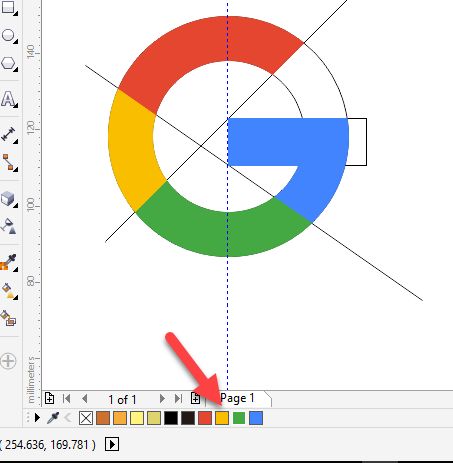Activate the Color Eyedropper tool
This screenshot has height=463, width=453.
coord(8,262)
